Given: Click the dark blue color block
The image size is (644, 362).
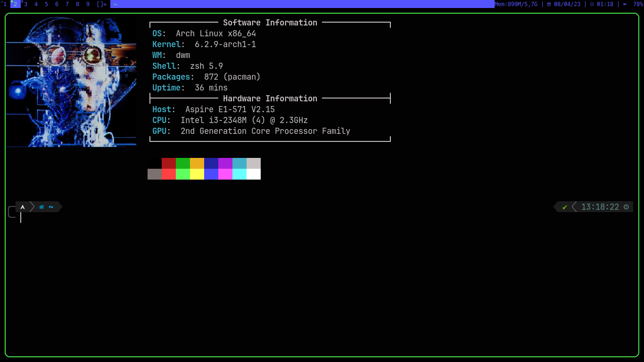Looking at the screenshot, I should point(211,163).
